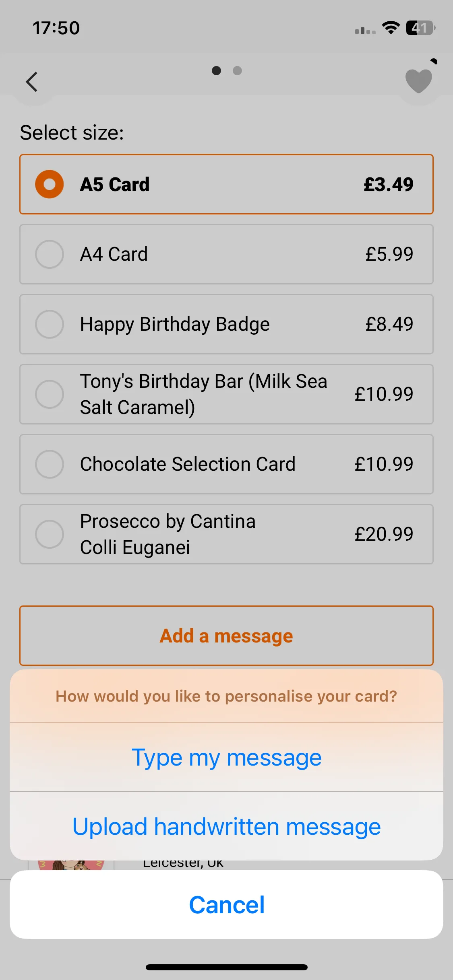Tap the battery indicator icon
The image size is (453, 980).
tap(421, 28)
